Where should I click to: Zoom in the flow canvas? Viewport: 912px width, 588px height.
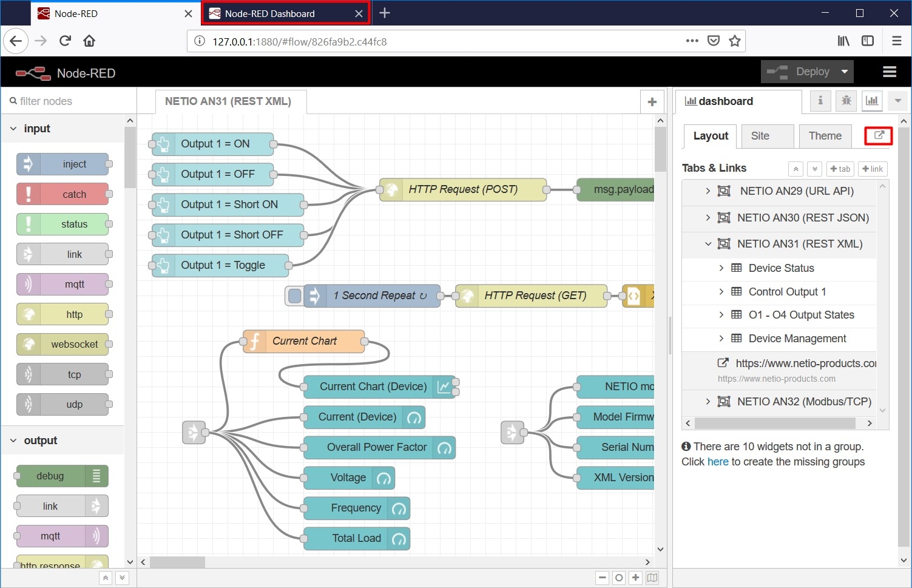(635, 578)
